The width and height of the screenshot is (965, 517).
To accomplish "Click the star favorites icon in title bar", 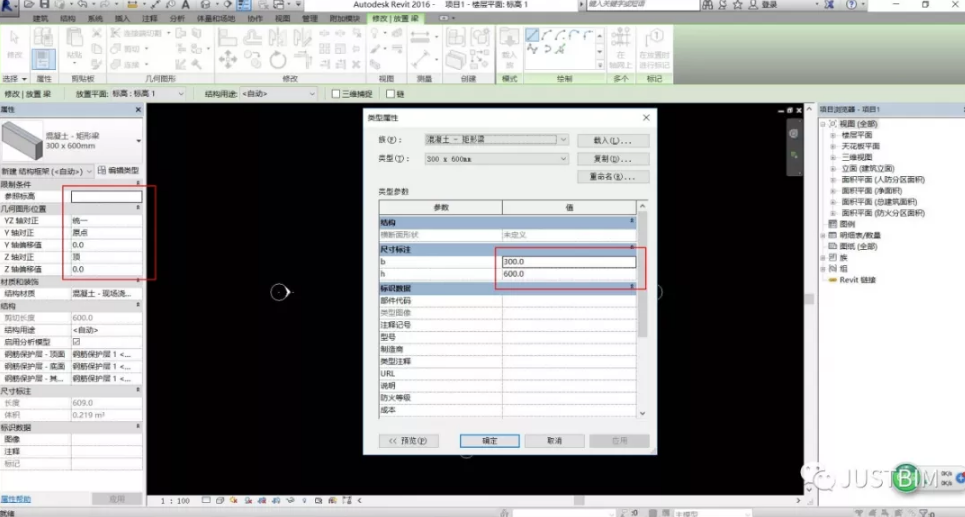I will [x=738, y=5].
